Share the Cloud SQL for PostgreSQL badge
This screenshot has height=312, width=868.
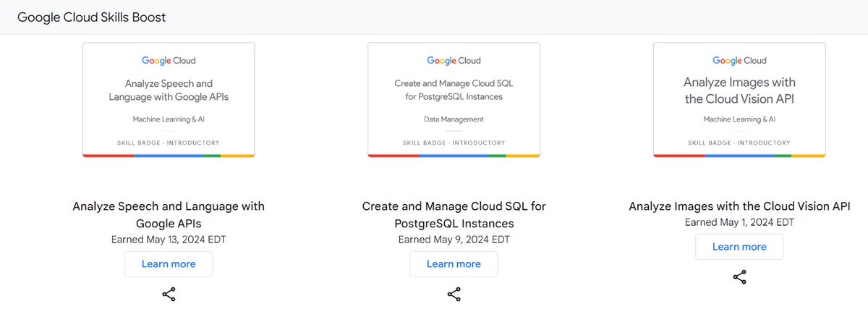(454, 294)
